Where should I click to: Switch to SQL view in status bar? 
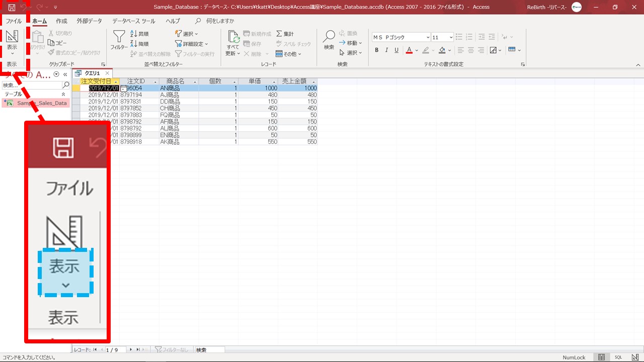(x=618, y=357)
